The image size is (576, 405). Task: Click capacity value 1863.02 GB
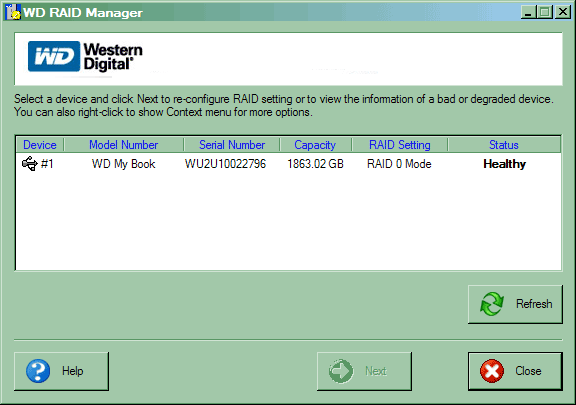pyautogui.click(x=315, y=164)
